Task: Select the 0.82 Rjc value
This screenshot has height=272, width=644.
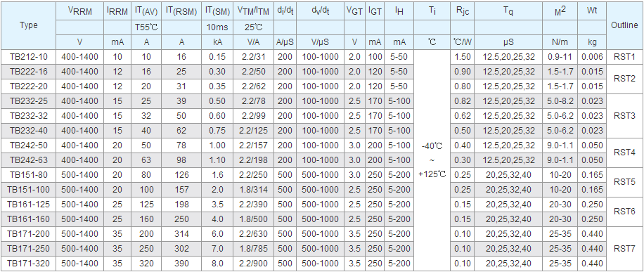Action: click(x=462, y=101)
